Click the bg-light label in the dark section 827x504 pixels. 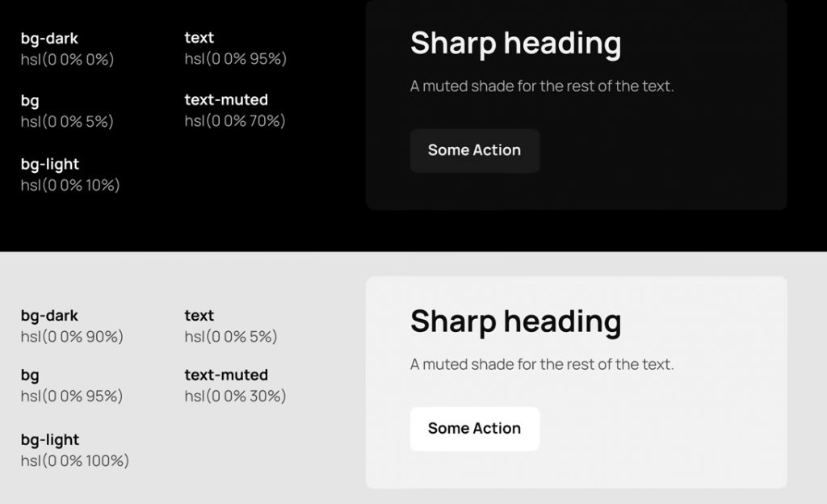tap(50, 164)
